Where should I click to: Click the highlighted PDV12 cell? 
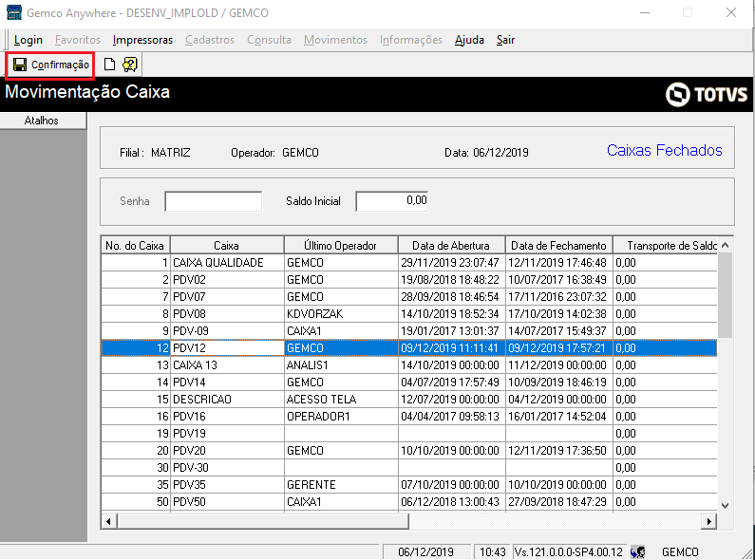click(227, 347)
